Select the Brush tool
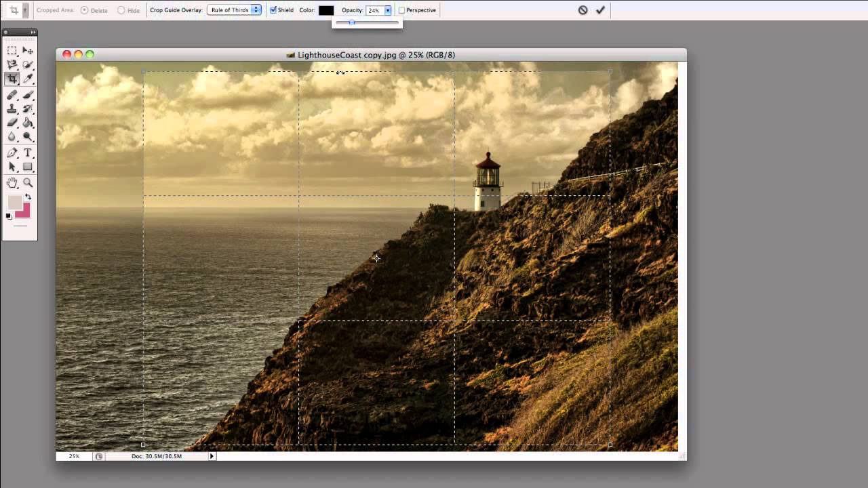The width and height of the screenshot is (868, 488). (28, 95)
